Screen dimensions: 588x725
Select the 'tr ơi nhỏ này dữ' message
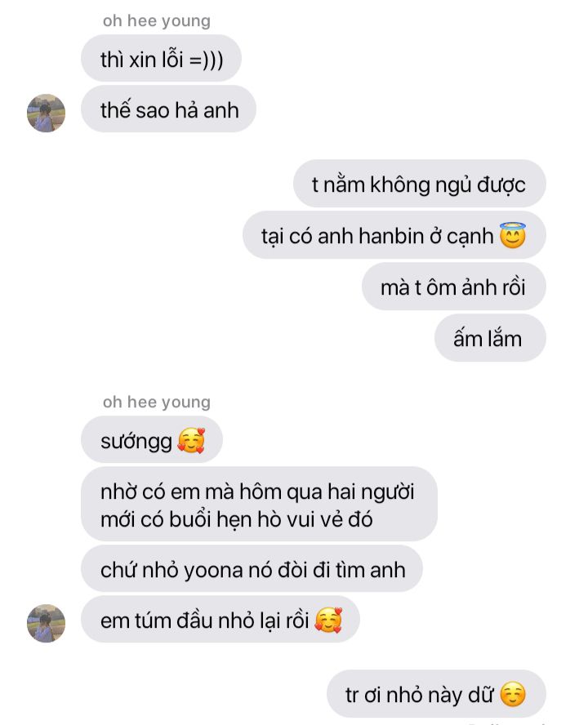tap(436, 694)
